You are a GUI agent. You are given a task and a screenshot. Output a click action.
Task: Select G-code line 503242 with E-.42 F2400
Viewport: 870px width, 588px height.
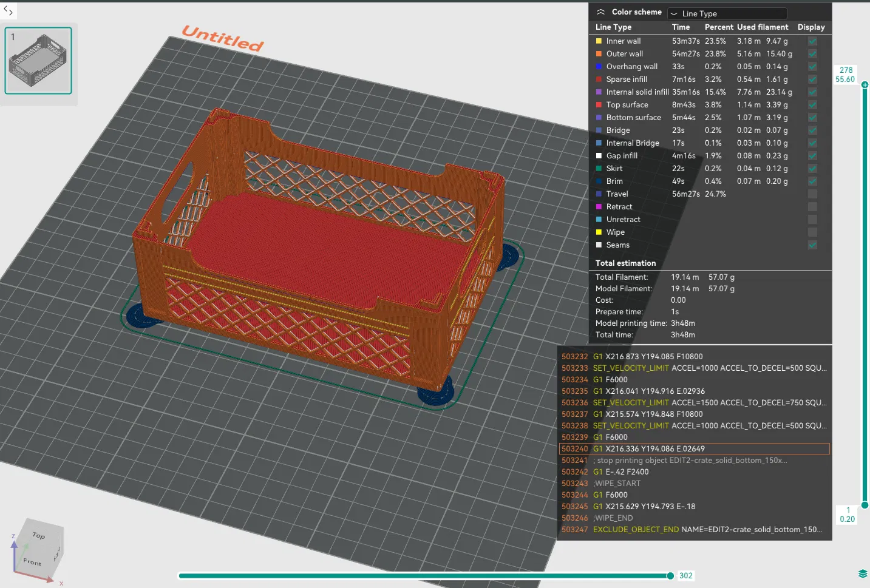click(695, 472)
